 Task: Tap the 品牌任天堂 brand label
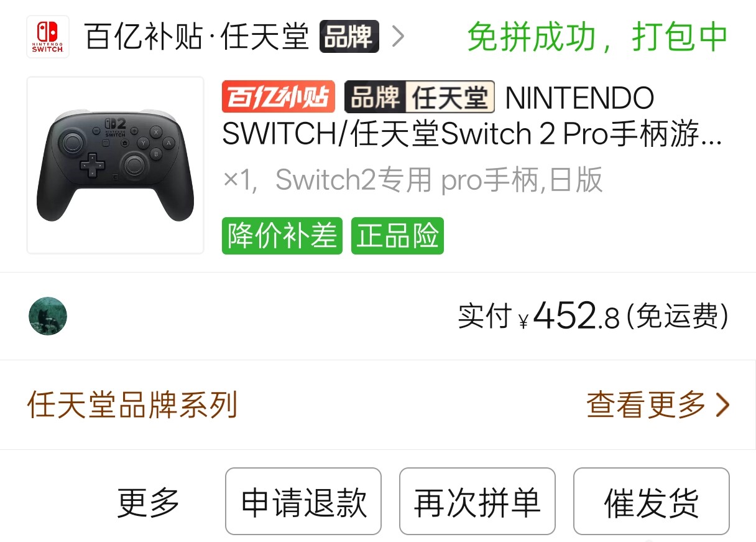pos(420,97)
